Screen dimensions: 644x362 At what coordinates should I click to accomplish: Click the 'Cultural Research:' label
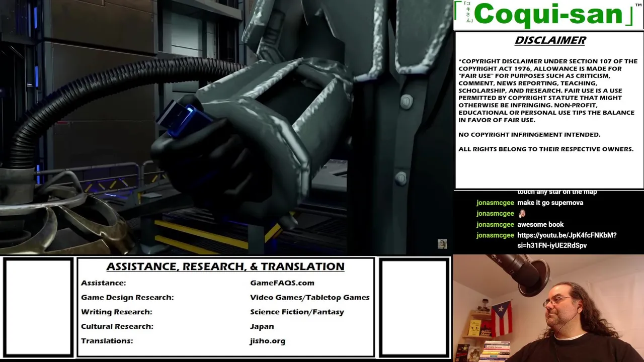[x=117, y=326]
